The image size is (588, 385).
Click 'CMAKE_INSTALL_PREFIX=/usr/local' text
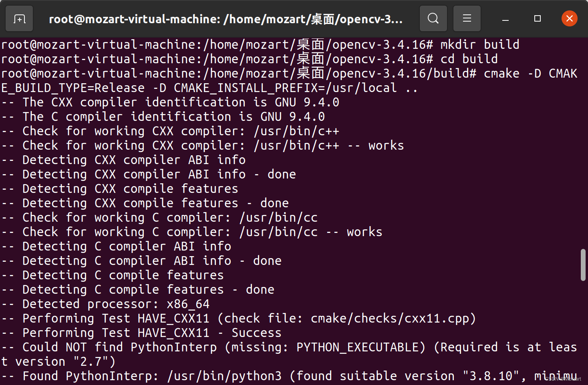point(285,88)
